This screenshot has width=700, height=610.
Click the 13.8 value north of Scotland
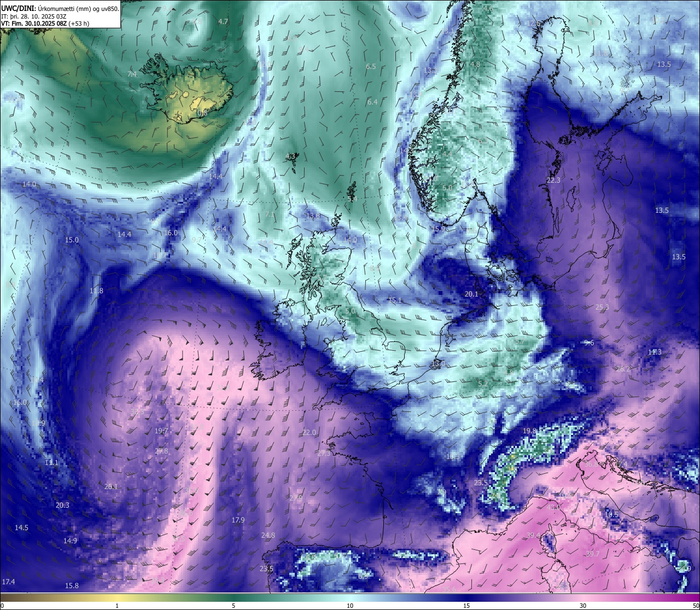point(313,216)
